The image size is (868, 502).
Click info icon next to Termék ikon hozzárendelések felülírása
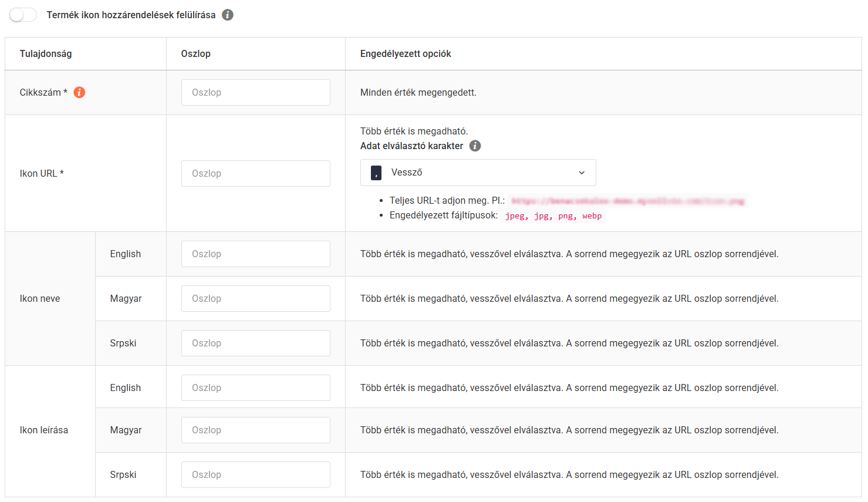coord(228,15)
